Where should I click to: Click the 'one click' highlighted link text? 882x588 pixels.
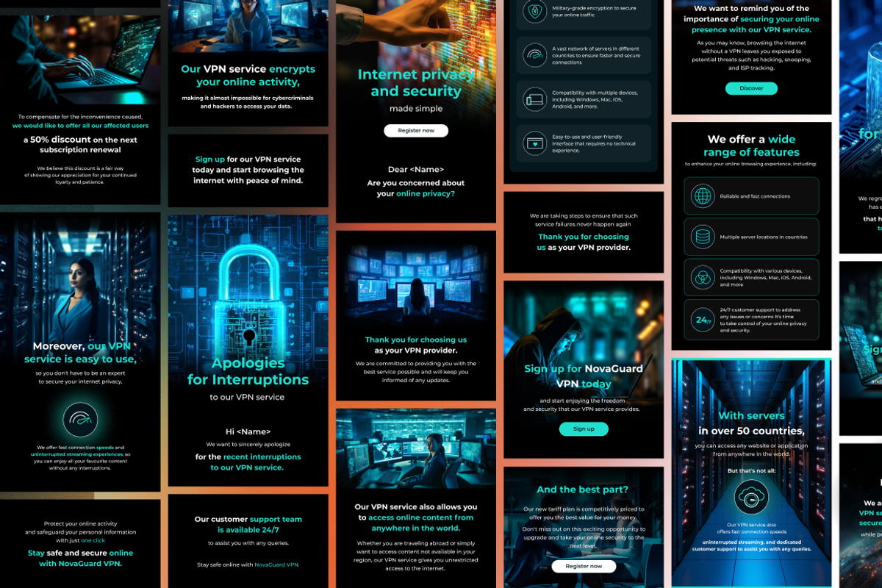click(93, 540)
